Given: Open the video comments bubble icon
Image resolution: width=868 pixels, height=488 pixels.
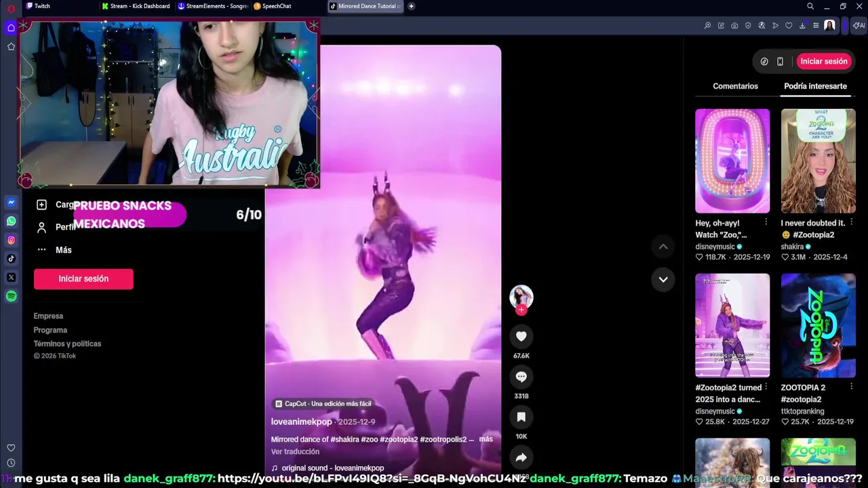Looking at the screenshot, I should tap(521, 377).
